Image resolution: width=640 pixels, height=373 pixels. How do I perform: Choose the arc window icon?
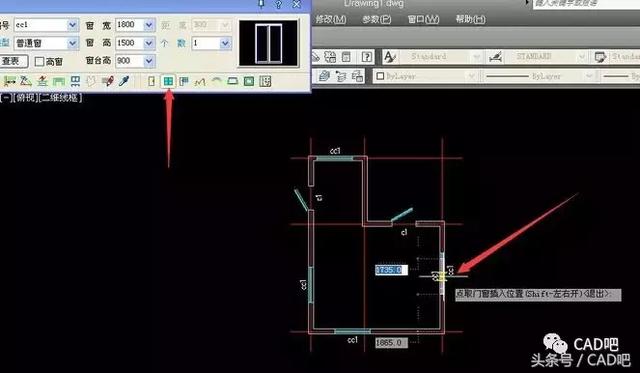[x=216, y=81]
